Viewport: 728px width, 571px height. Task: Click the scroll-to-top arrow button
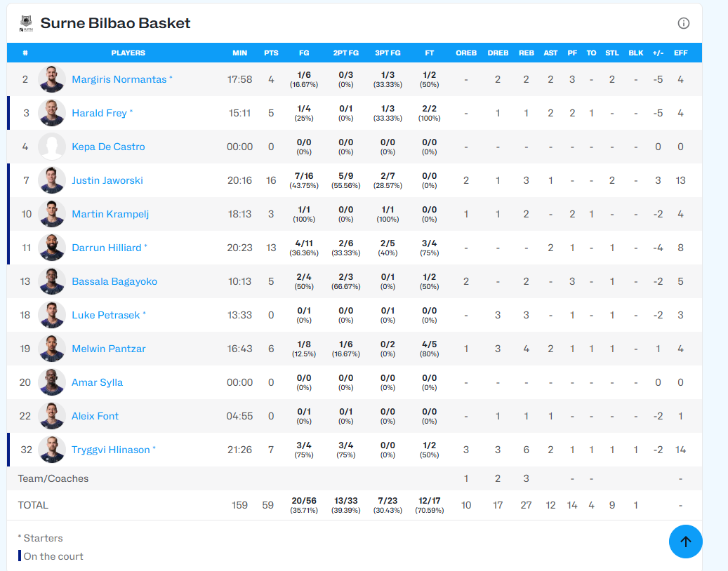[685, 542]
